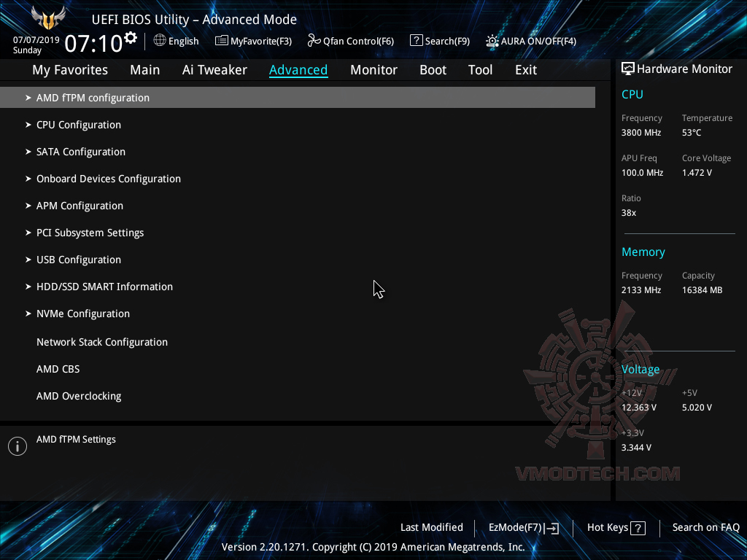Expand HDD/SSD SMART Information arrow
Viewport: 747px width, 560px height.
coord(28,287)
